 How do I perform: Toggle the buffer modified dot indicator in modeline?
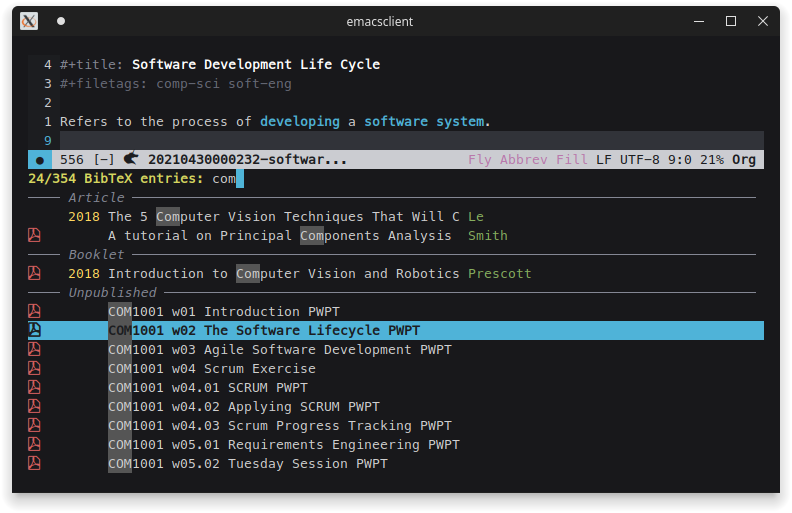click(x=40, y=160)
